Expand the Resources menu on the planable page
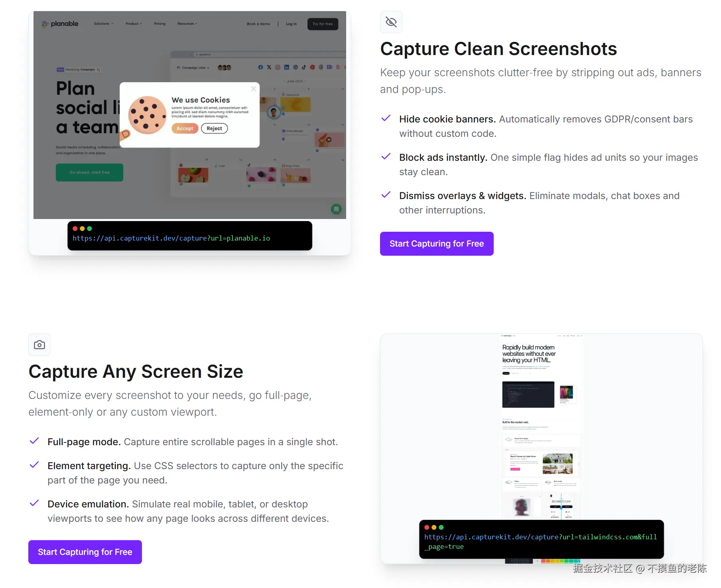 pos(187,24)
